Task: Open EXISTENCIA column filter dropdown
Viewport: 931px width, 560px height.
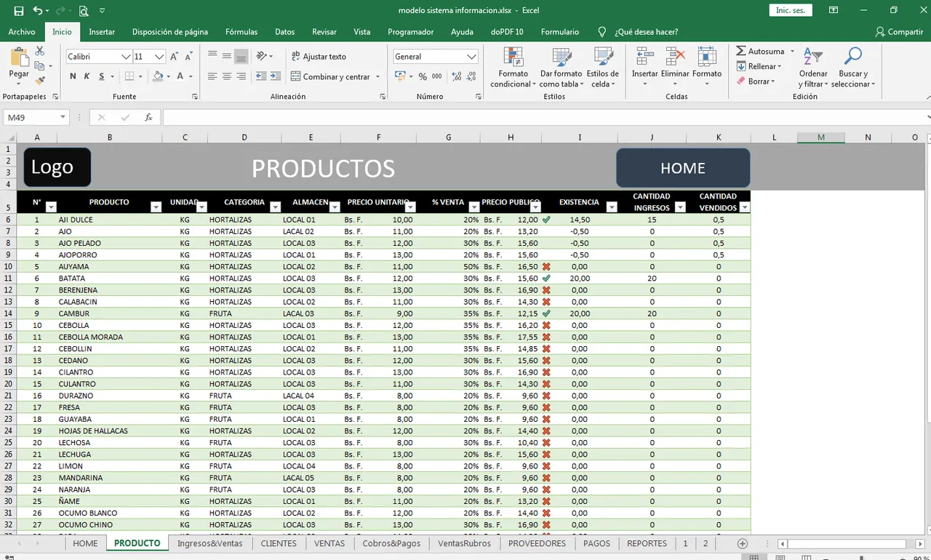Action: click(612, 207)
